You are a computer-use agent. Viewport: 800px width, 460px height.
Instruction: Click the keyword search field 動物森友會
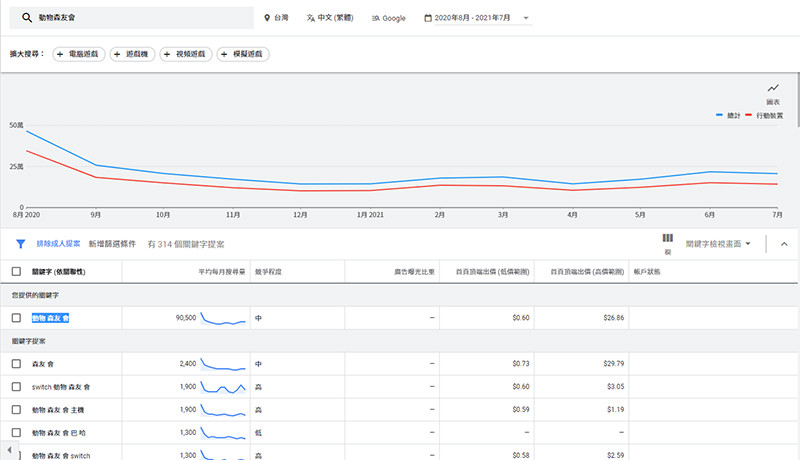pyautogui.click(x=131, y=18)
